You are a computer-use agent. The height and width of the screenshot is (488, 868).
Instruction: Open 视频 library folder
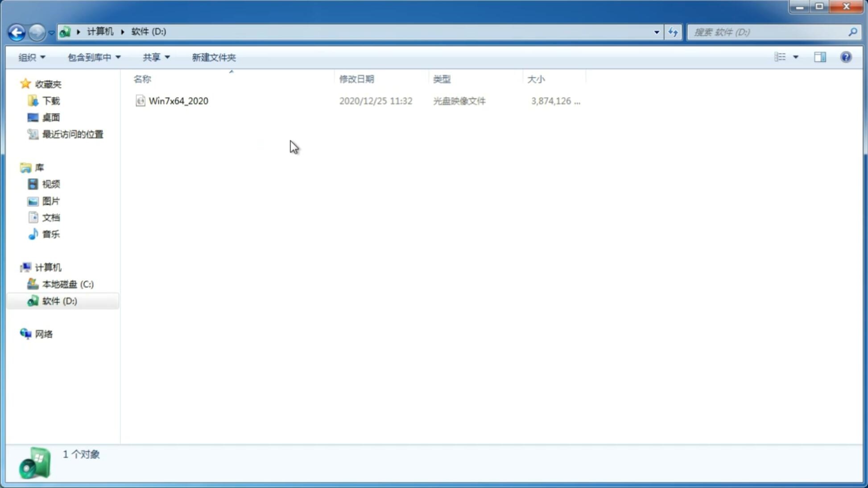(51, 184)
